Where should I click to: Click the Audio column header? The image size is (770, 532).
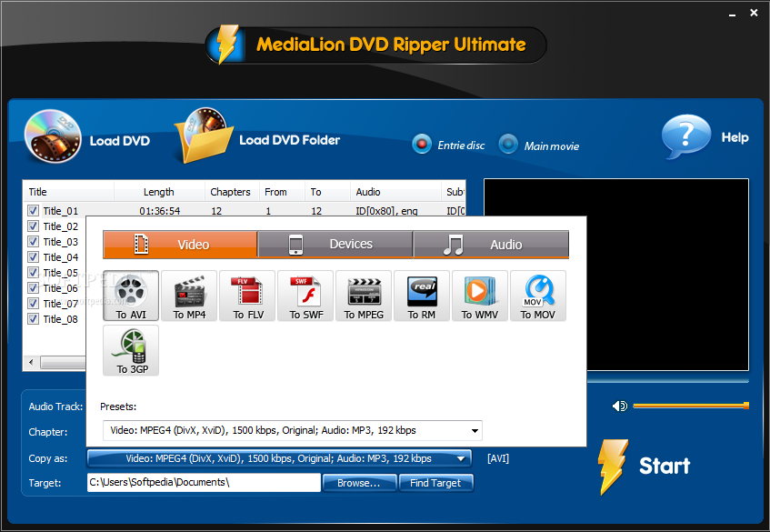point(395,192)
